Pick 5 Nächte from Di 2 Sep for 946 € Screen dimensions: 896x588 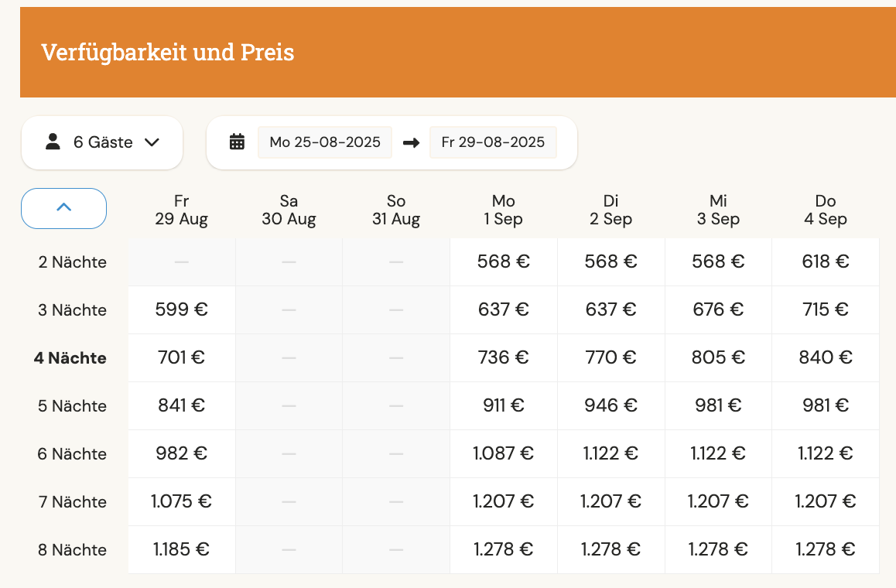tap(610, 405)
